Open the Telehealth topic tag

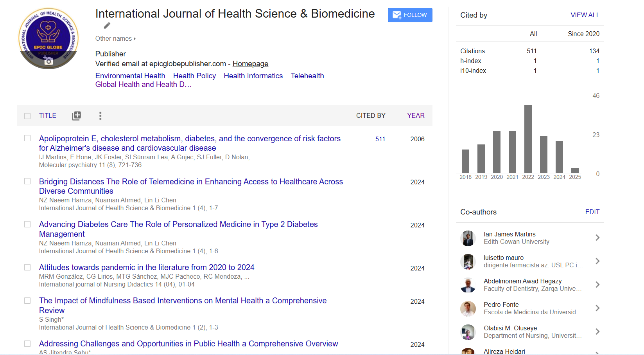(x=307, y=76)
